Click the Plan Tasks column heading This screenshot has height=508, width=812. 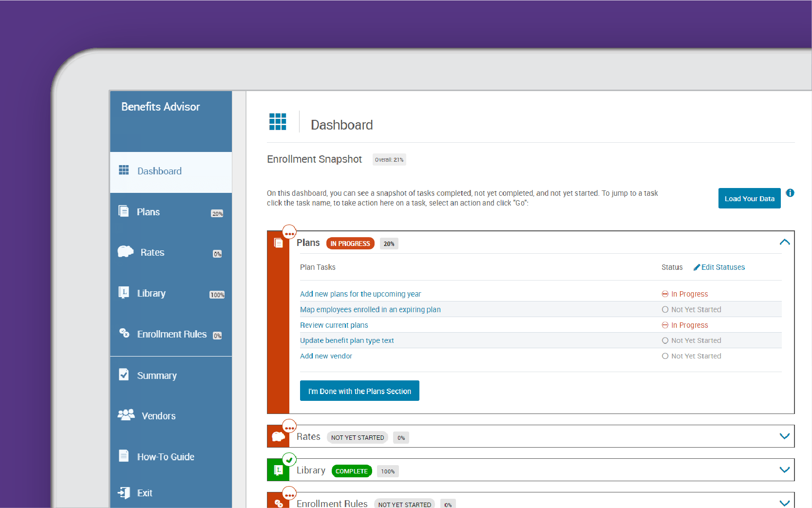coord(318,267)
